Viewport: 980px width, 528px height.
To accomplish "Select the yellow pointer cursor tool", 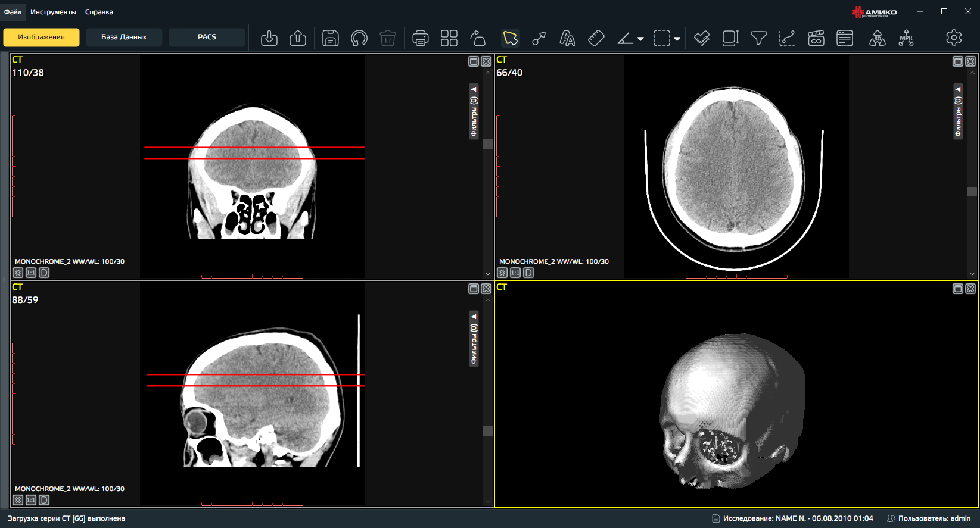I will pyautogui.click(x=511, y=38).
